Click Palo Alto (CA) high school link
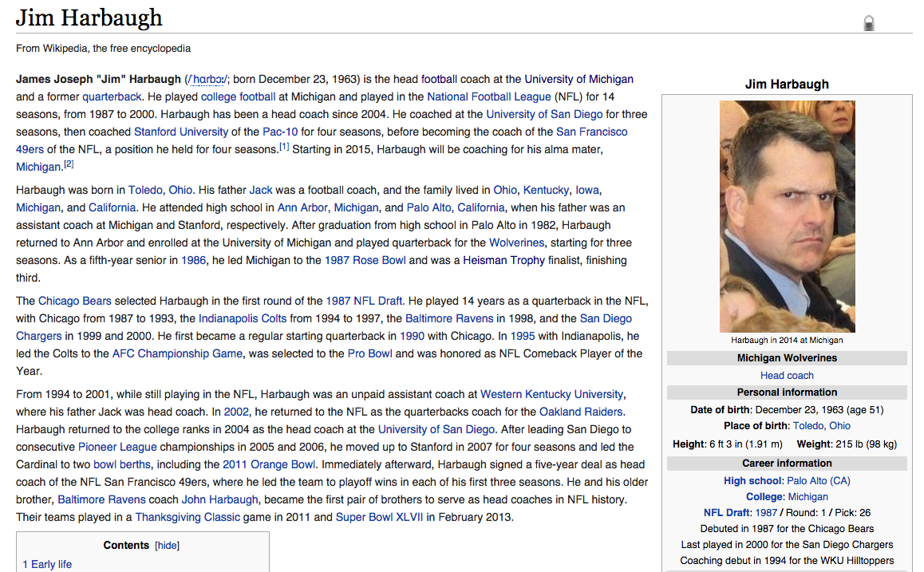This screenshot has width=924, height=572. (x=818, y=481)
